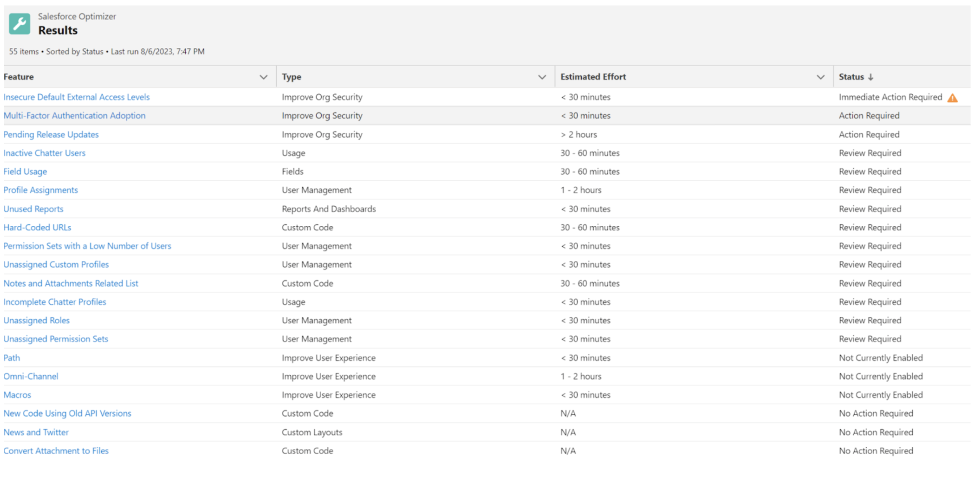Click Action Required status for Multi-Factor Authentication
The height and width of the screenshot is (487, 980).
click(869, 115)
